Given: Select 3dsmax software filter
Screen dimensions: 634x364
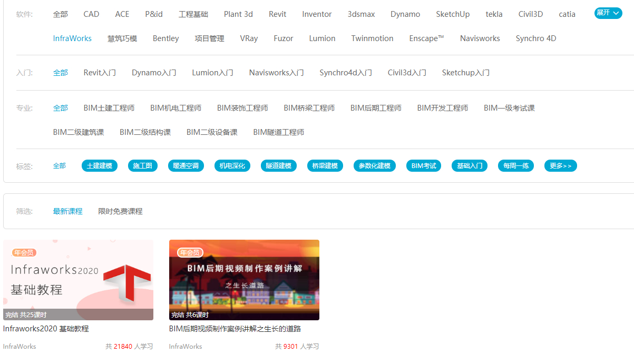Looking at the screenshot, I should tap(362, 14).
